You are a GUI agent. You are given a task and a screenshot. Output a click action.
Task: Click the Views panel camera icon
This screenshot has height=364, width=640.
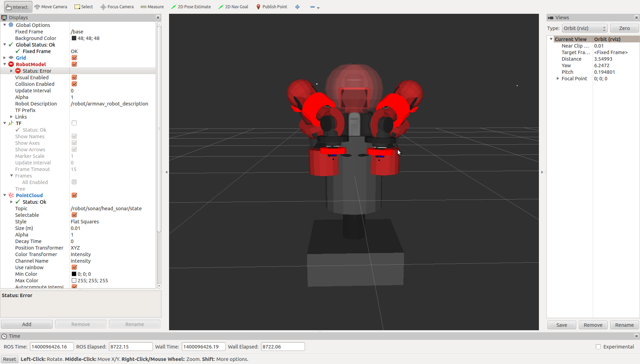coord(551,18)
